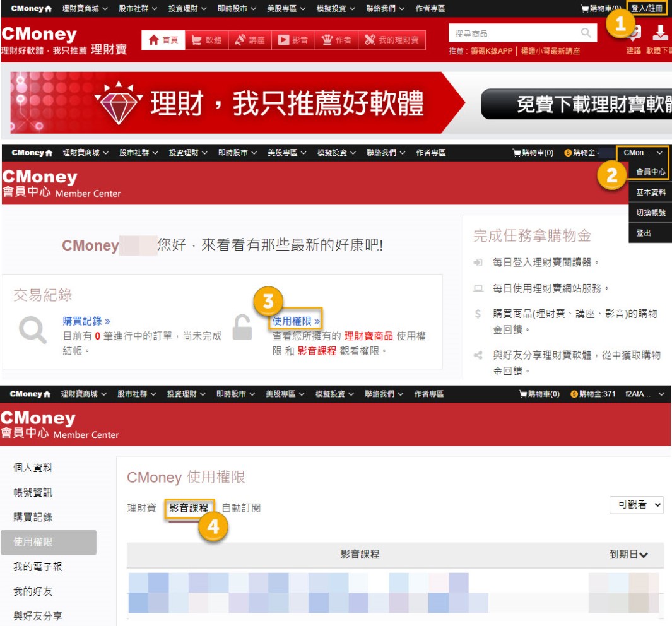The image size is (672, 626).
Task: Select 與好友分享 in the left sidebar
Action: (38, 616)
